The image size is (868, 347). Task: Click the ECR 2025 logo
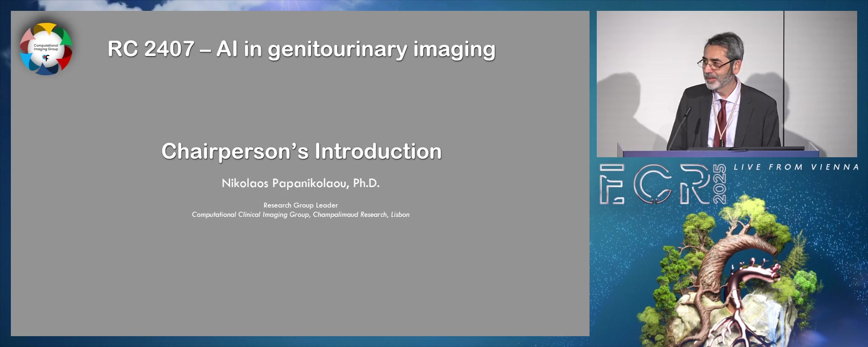[x=663, y=184]
